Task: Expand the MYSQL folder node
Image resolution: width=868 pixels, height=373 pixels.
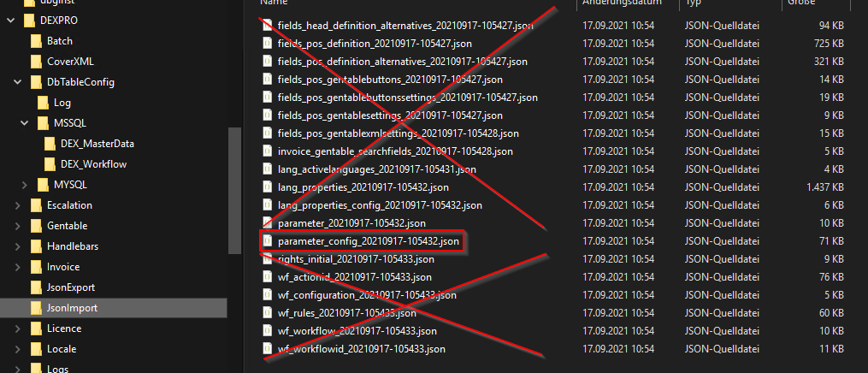Action: click(24, 184)
